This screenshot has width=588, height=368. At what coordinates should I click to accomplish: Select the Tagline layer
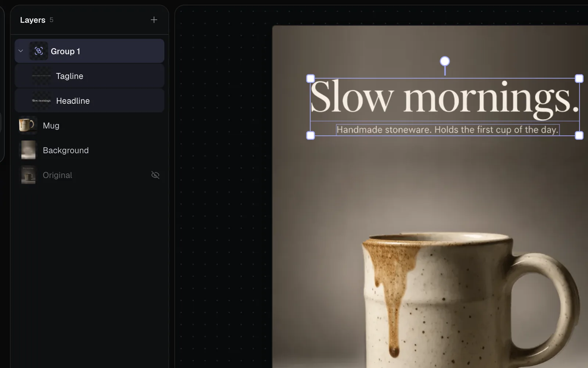coord(89,76)
